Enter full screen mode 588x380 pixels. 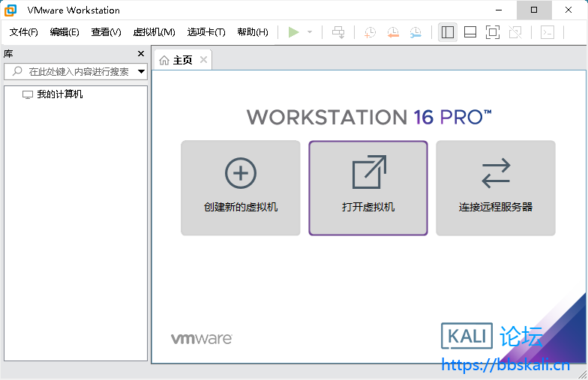point(492,32)
